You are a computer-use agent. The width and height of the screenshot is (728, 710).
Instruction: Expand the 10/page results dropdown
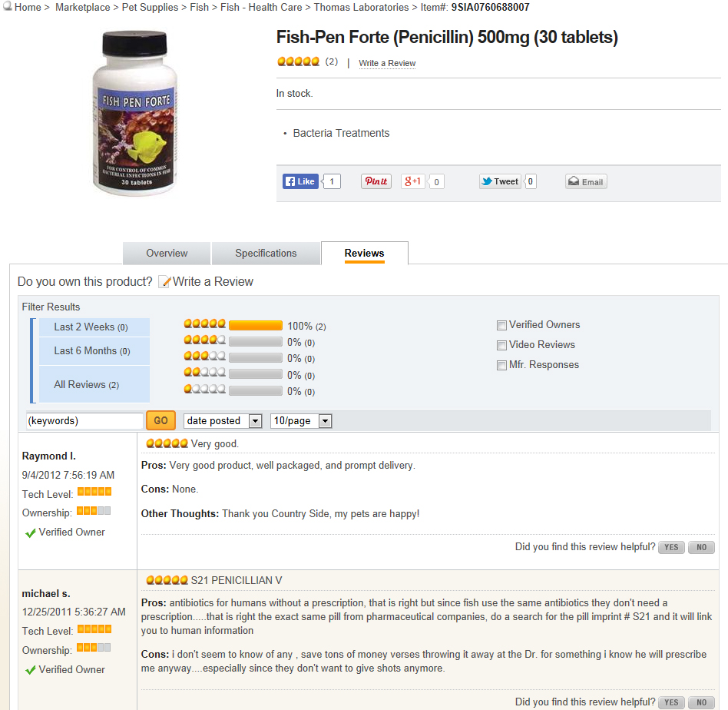(301, 421)
